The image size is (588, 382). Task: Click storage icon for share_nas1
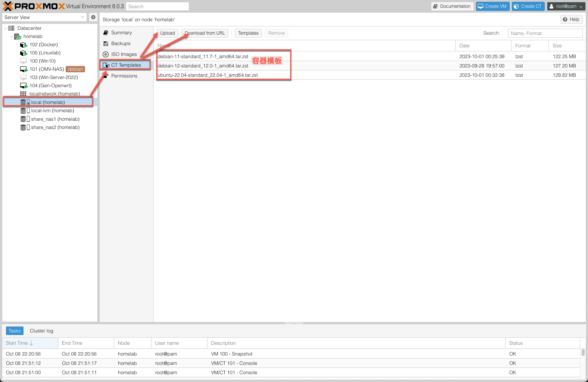click(25, 119)
